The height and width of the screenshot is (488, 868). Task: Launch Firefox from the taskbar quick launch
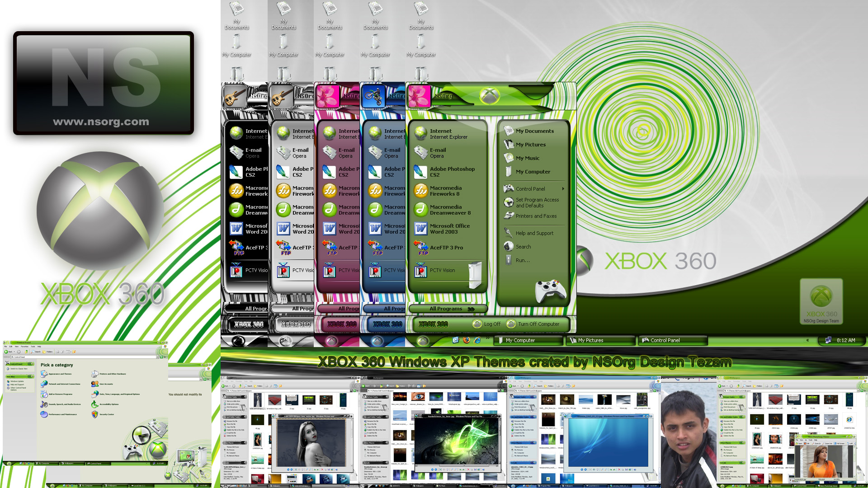click(x=466, y=340)
